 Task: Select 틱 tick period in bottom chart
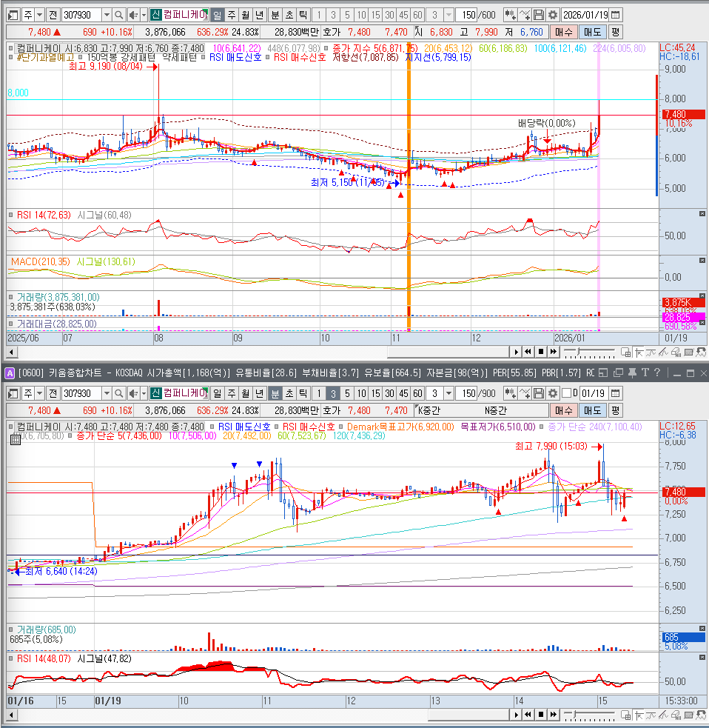[x=303, y=393]
